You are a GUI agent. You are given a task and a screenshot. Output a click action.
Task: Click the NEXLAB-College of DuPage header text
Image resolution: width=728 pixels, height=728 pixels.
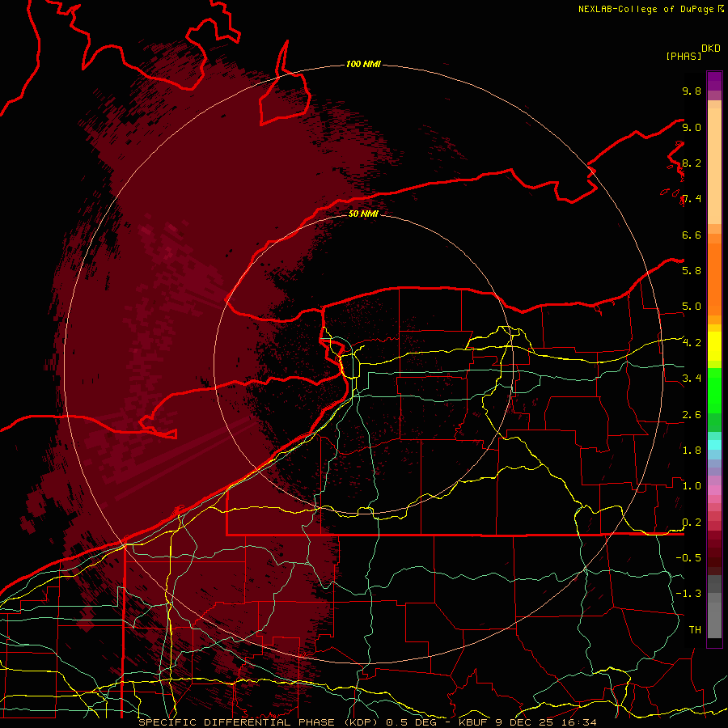[647, 9]
